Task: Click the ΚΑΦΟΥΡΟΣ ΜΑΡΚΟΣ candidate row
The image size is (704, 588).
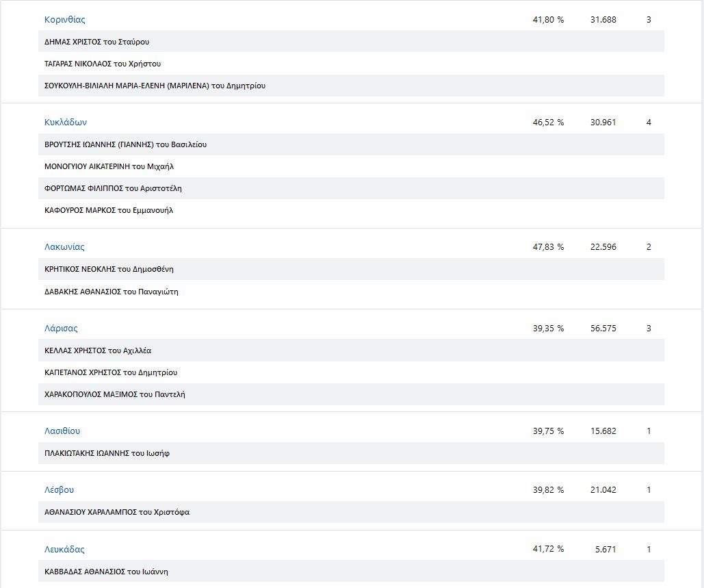Action: pyautogui.click(x=109, y=210)
